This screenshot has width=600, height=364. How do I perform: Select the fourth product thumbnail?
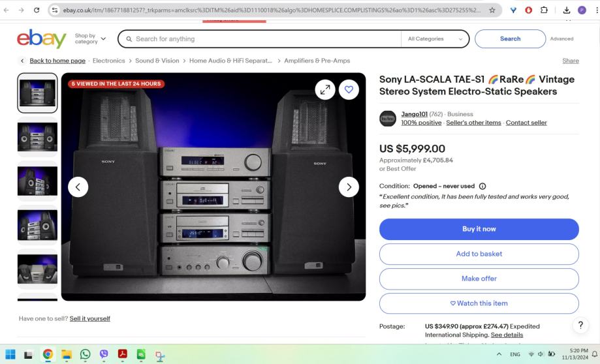pos(37,225)
